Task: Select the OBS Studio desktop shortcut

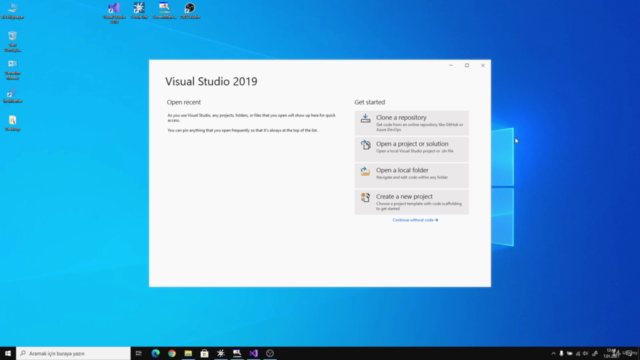Action: [190, 11]
